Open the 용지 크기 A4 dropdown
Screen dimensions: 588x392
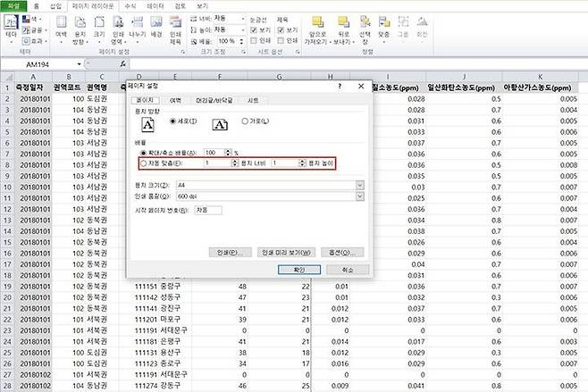pyautogui.click(x=360, y=185)
